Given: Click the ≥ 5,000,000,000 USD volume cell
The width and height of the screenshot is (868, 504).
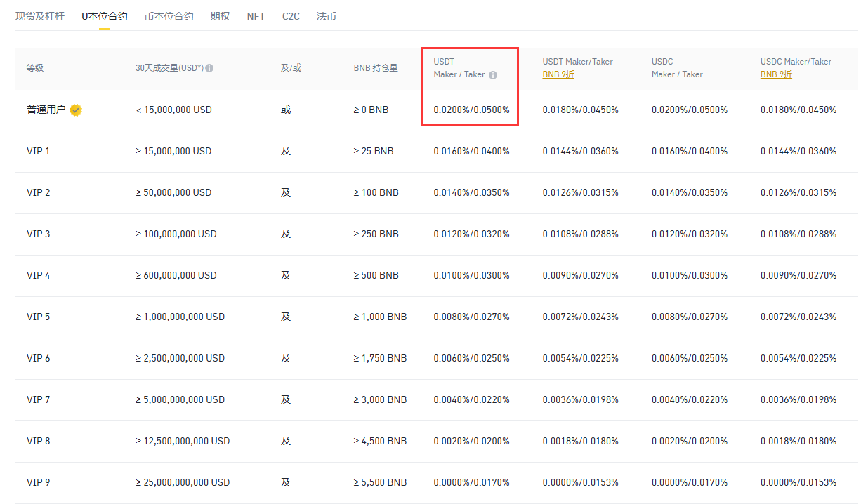Looking at the screenshot, I should pyautogui.click(x=180, y=399).
